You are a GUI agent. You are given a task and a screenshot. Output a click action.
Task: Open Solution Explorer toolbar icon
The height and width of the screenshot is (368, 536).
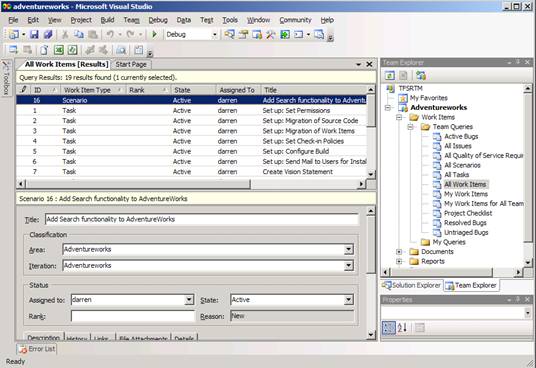(229, 35)
